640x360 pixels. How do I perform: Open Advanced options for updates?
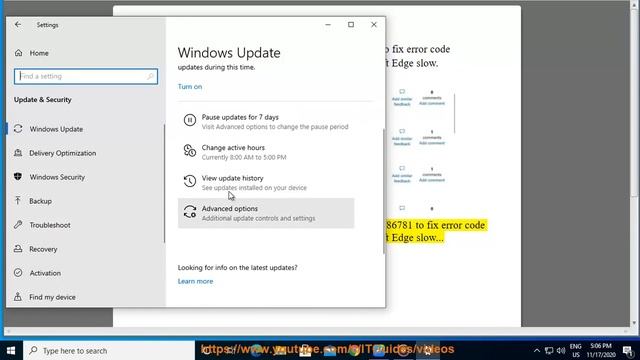(x=266, y=213)
